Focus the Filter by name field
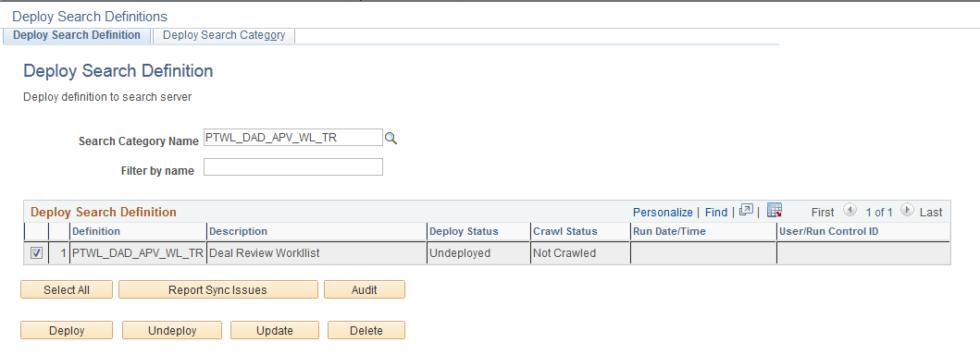Image resolution: width=980 pixels, height=355 pixels. click(293, 166)
